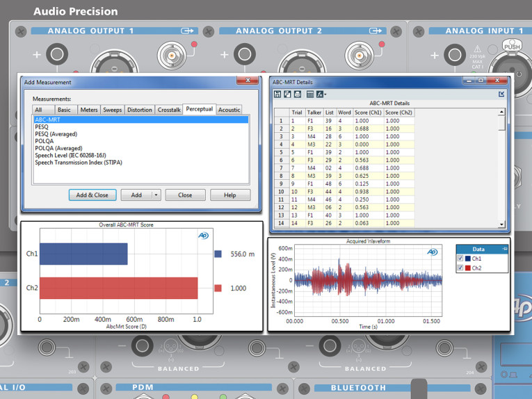532x399 pixels.
Task: Uncheck the Ch1 checkbox in Data legend
Action: pyautogui.click(x=460, y=259)
